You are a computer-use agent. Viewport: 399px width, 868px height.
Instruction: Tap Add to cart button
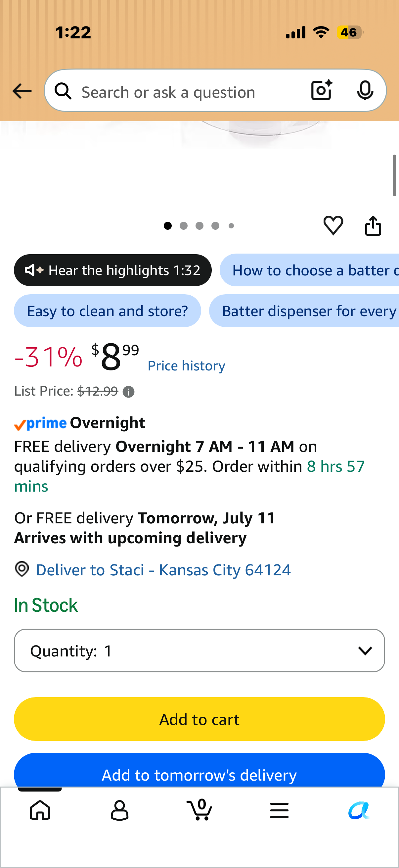199,719
